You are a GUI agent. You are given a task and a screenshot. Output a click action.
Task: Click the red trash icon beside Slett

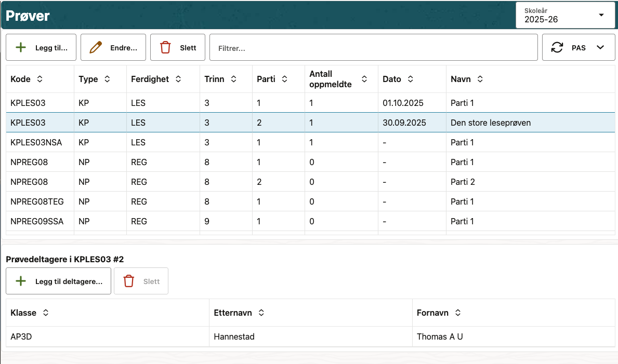pos(165,48)
